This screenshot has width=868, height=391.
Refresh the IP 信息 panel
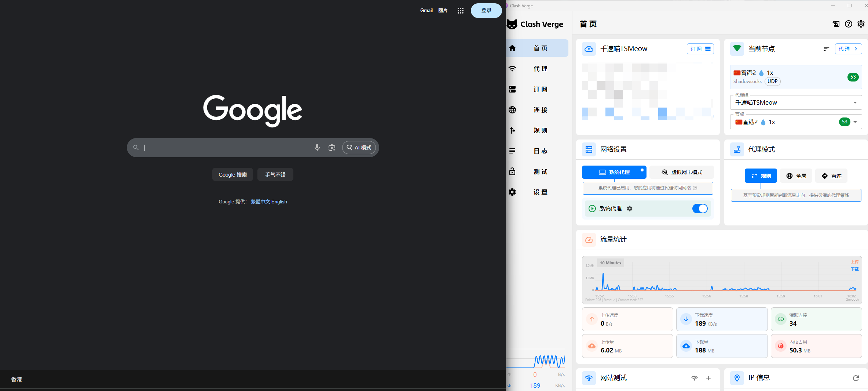pos(856,378)
